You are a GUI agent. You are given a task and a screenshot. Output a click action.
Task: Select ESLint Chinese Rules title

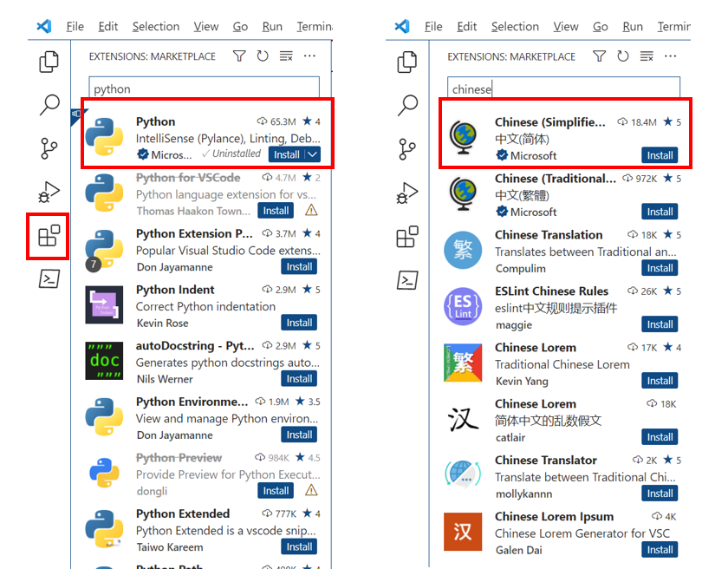551,291
